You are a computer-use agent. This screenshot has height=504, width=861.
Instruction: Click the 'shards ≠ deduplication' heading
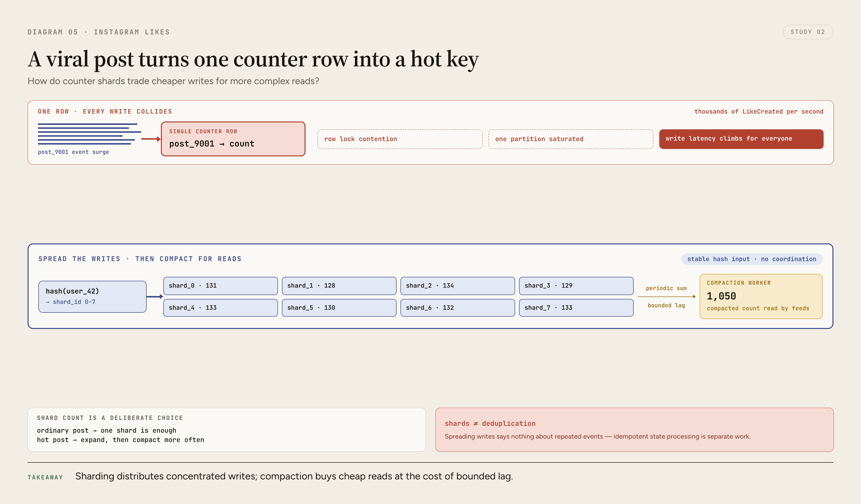coord(490,423)
